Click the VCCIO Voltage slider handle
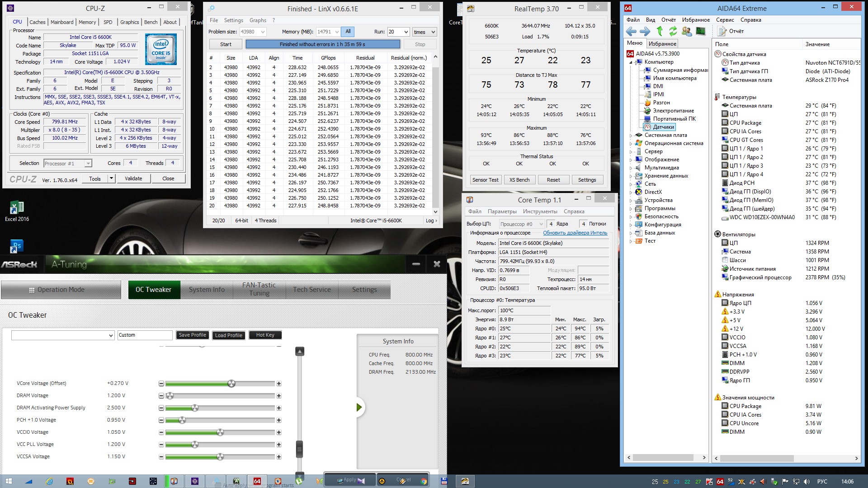This screenshot has width=868, height=488. tap(220, 432)
